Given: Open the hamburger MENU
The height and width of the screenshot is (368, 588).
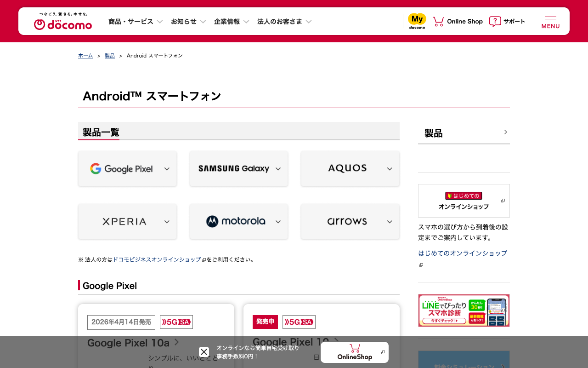Looking at the screenshot, I should tap(550, 22).
